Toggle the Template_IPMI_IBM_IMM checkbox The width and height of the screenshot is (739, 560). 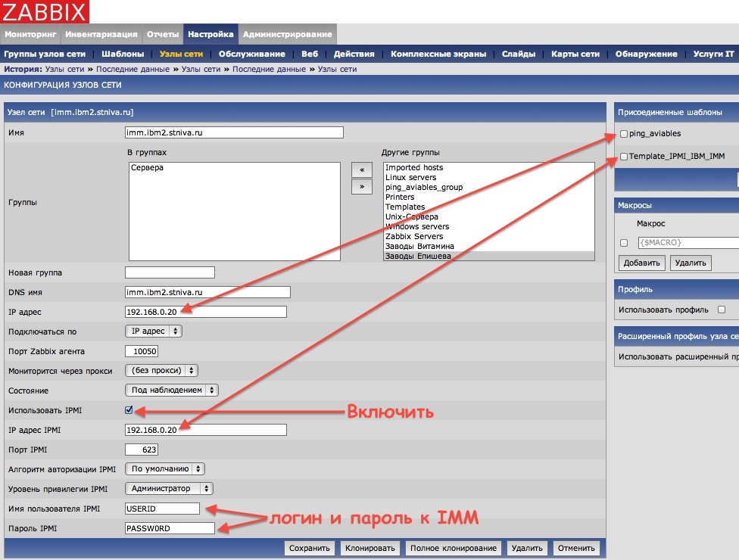click(624, 157)
